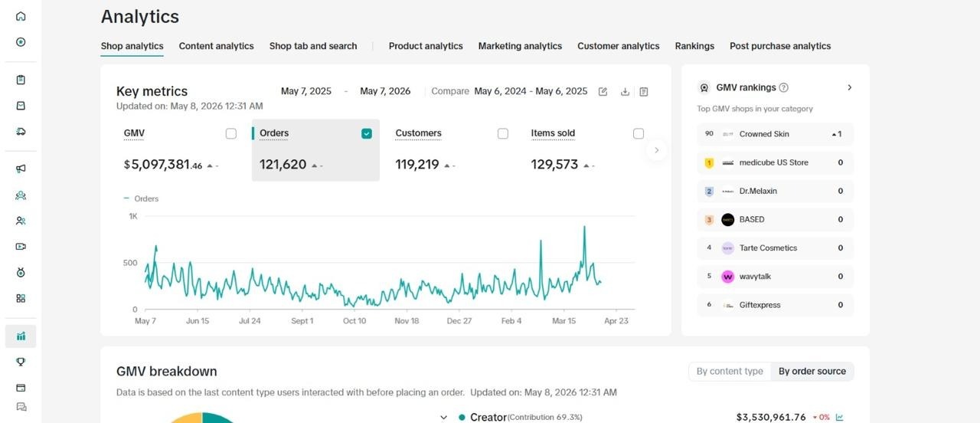Click the Crowned Skin ranking row

775,134
